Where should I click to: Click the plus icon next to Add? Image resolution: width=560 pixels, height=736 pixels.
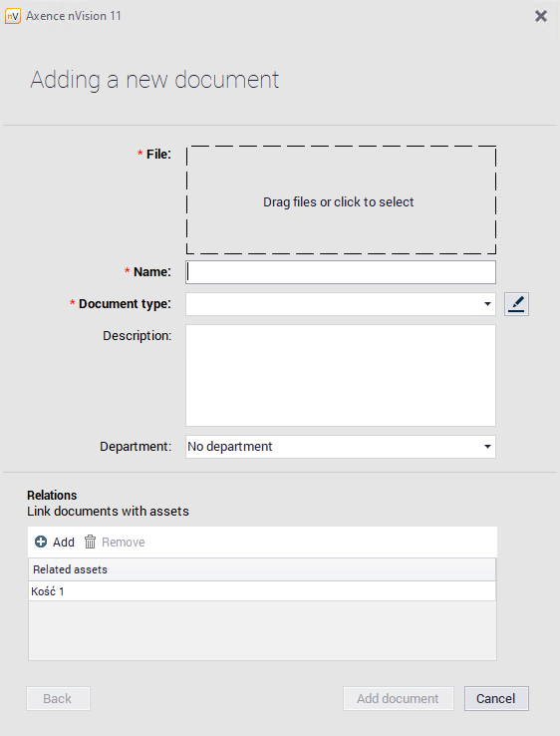click(x=41, y=542)
